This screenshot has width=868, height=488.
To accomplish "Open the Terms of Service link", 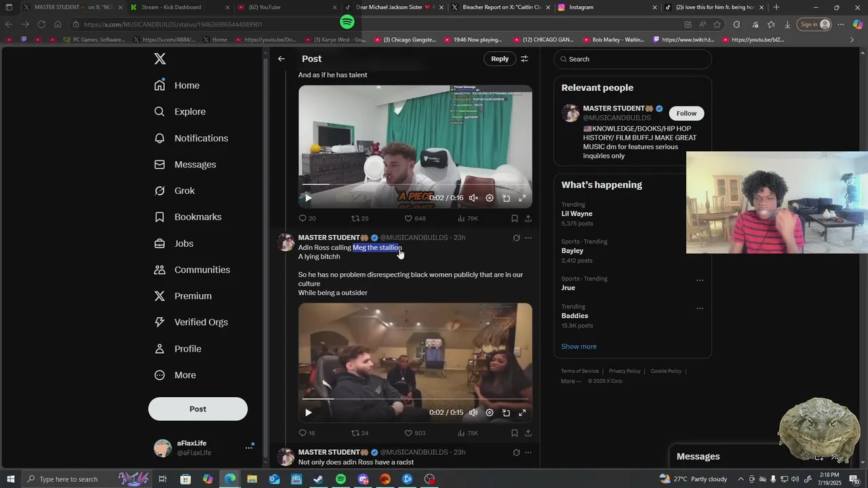I will [x=580, y=371].
